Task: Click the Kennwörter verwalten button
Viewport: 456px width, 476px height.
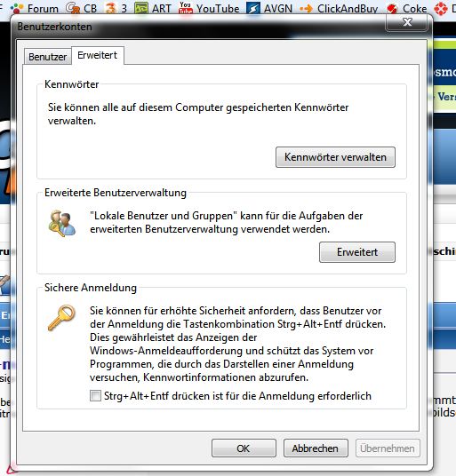Action: click(335, 157)
